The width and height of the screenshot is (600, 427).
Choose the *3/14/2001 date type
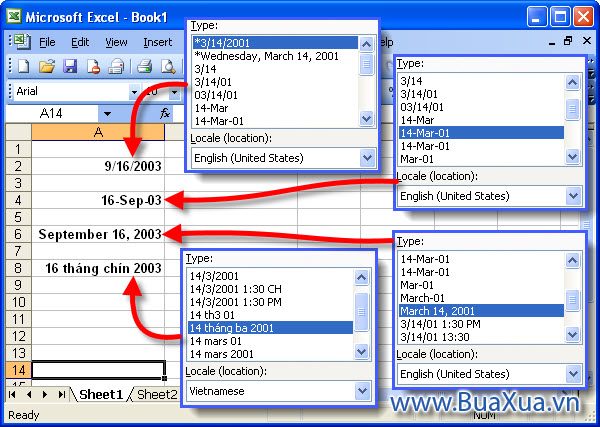tap(275, 42)
